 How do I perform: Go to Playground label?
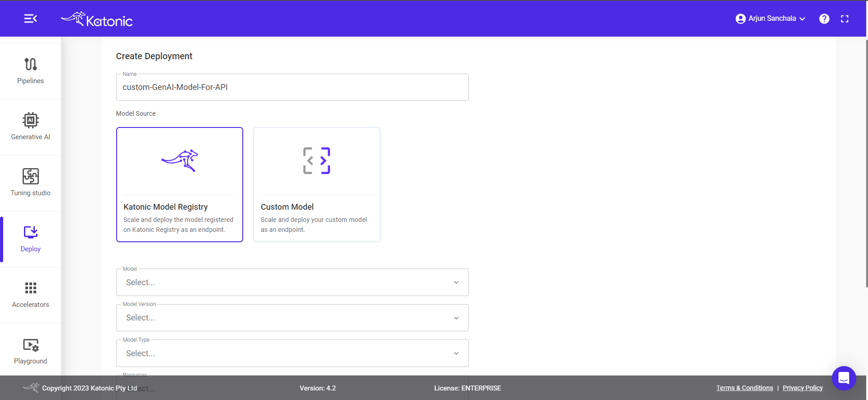tap(31, 361)
